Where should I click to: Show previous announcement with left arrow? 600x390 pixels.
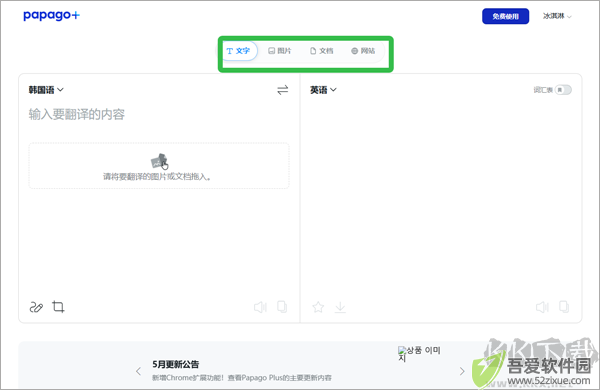[139, 371]
